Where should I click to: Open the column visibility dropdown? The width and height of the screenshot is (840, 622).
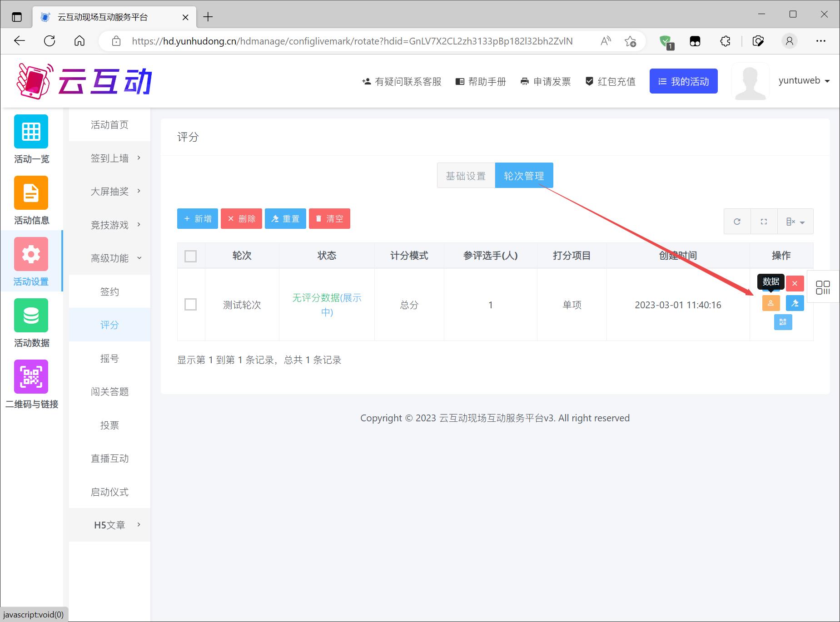tap(795, 222)
